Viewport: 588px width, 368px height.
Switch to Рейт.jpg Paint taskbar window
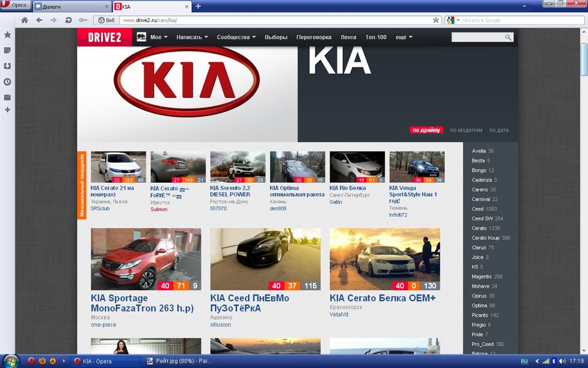pyautogui.click(x=179, y=361)
